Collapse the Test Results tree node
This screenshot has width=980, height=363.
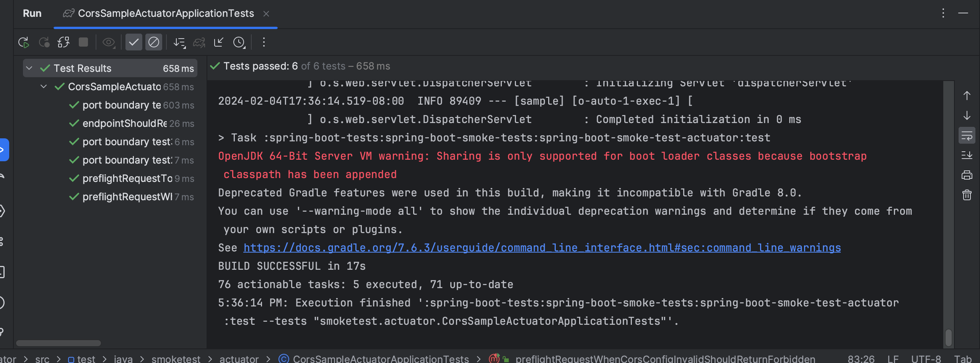click(x=29, y=68)
